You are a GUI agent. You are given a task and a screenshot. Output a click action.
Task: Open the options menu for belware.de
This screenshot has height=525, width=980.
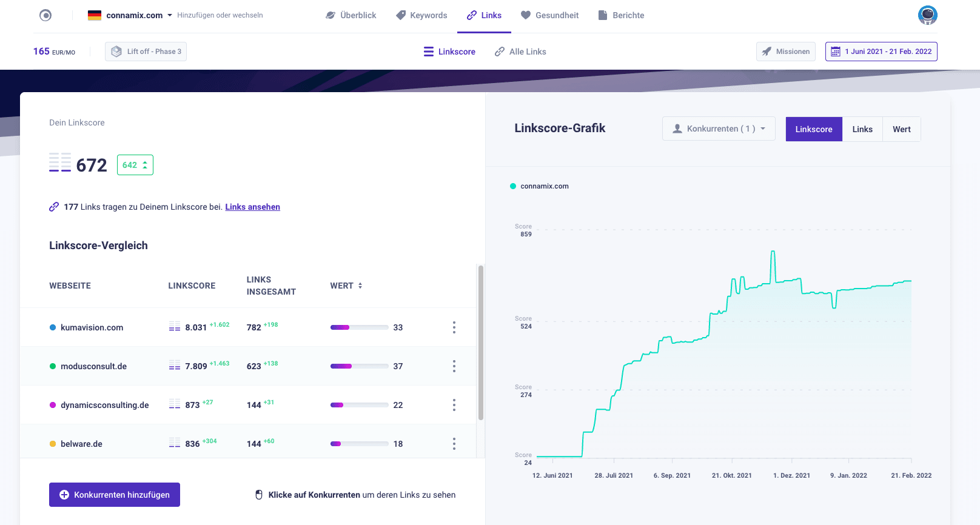click(454, 444)
